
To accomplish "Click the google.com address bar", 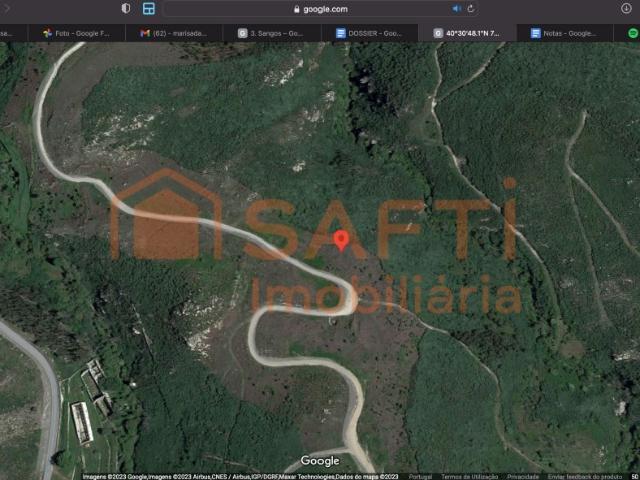I will (325, 8).
